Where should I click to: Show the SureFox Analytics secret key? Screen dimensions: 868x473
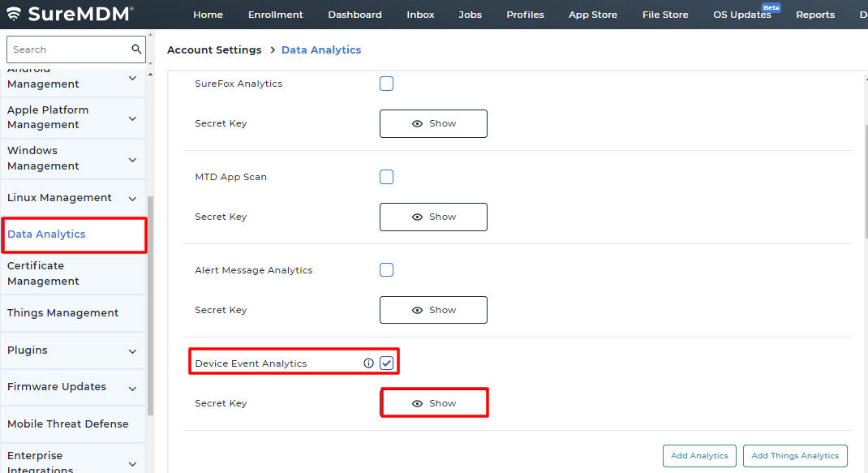433,123
